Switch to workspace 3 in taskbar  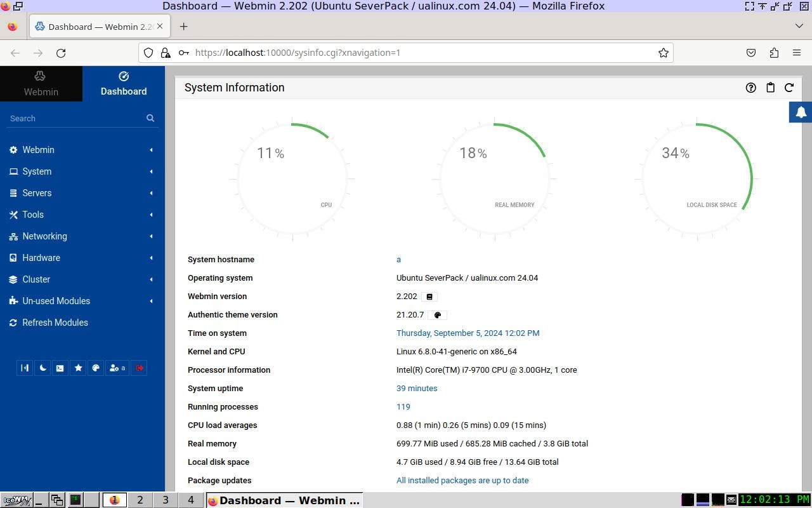pyautogui.click(x=165, y=500)
